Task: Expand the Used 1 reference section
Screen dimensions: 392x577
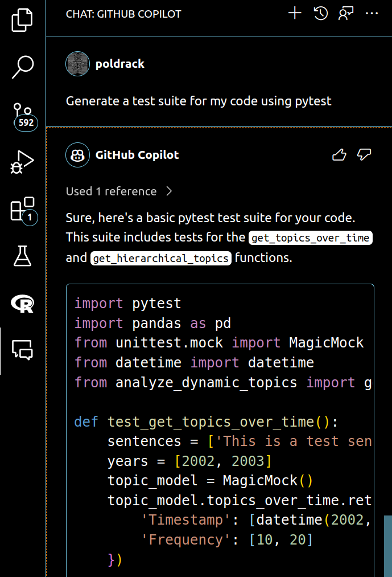Action: (119, 191)
